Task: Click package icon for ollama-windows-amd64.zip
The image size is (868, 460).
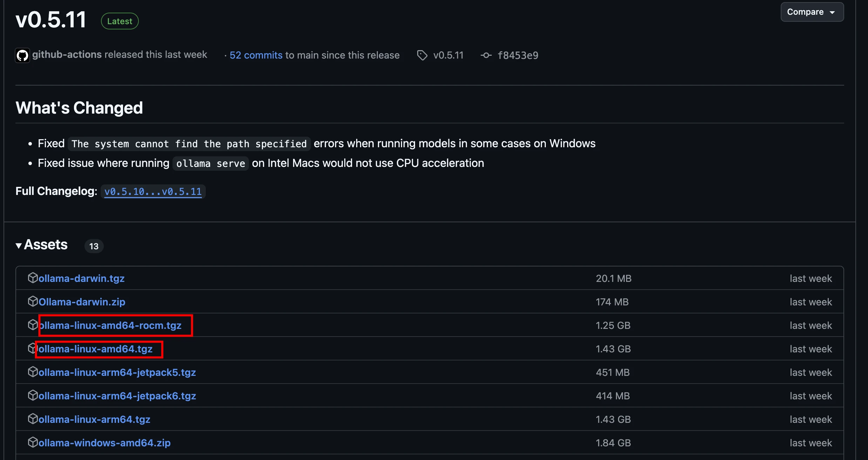Action: (33, 442)
